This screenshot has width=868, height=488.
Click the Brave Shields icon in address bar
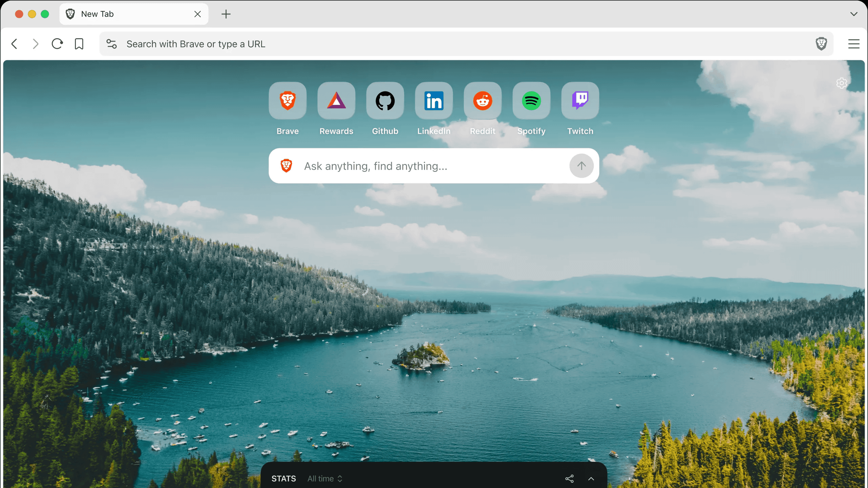[x=821, y=44]
